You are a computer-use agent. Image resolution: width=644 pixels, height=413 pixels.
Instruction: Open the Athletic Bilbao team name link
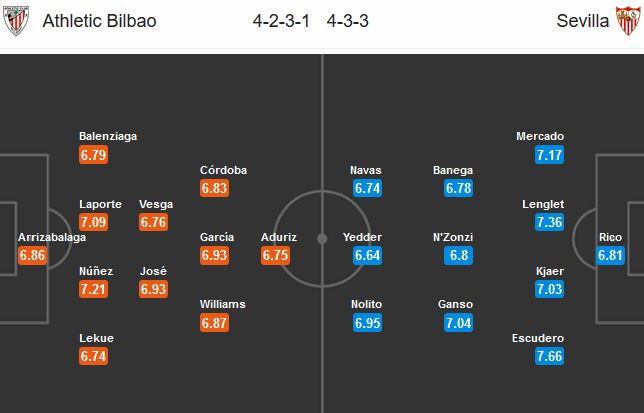[99, 21]
